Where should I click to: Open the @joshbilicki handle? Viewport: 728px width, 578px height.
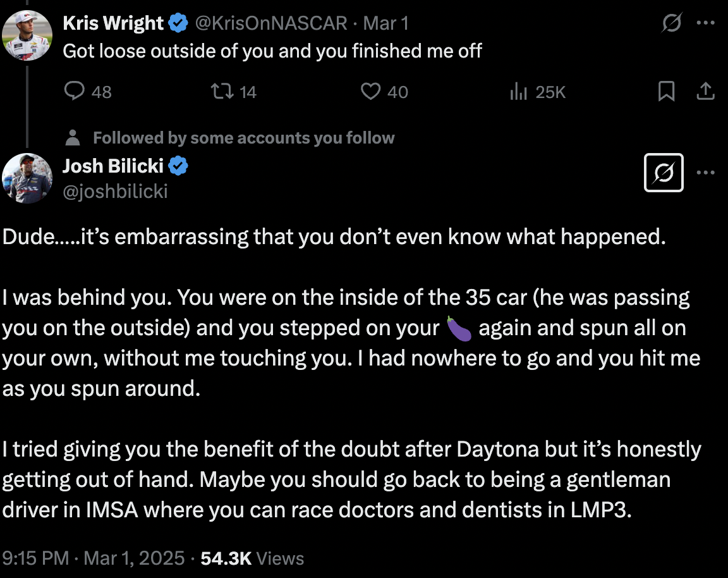[115, 192]
